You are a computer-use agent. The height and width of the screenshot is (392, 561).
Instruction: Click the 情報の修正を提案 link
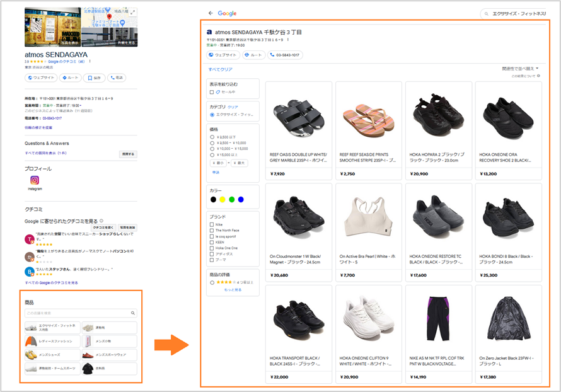point(38,127)
